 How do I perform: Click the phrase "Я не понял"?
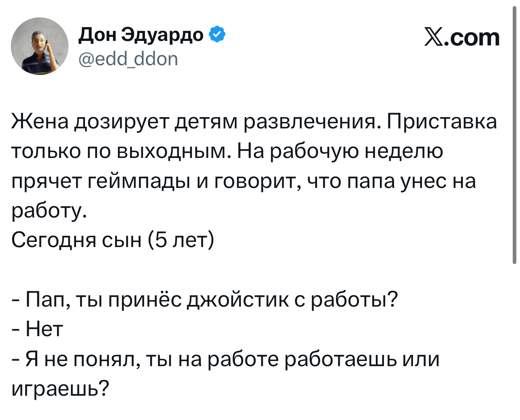82,359
